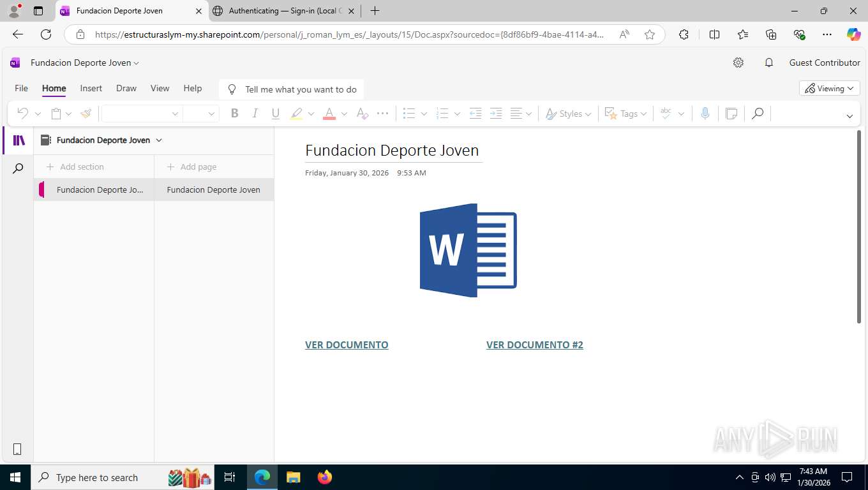
Task: Open browser Extensions puzzle icon
Action: (x=684, y=34)
